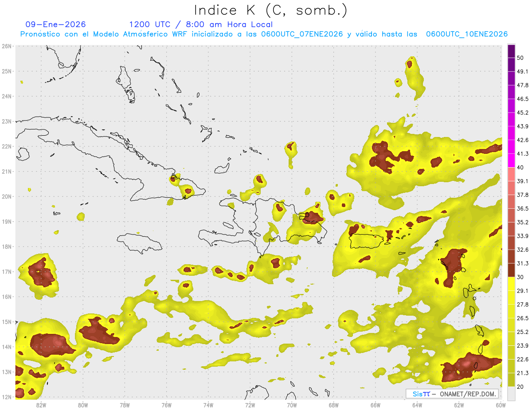Click the 78W longitude label
Viewport: 532px width, 411px height.
coord(125,405)
